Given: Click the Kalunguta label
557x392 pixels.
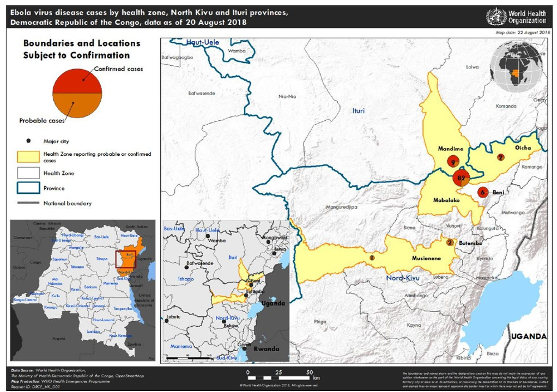Looking at the screenshot, I should click(x=487, y=228).
